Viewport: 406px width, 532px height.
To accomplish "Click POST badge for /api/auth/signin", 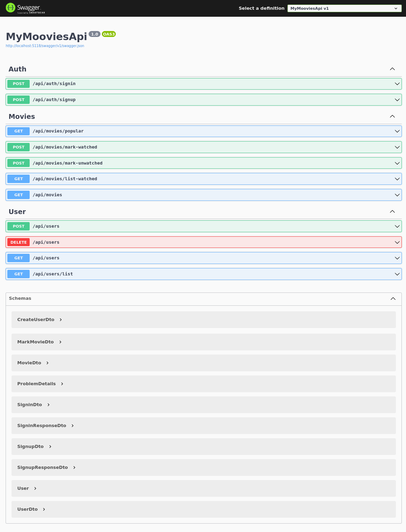I will [x=18, y=84].
